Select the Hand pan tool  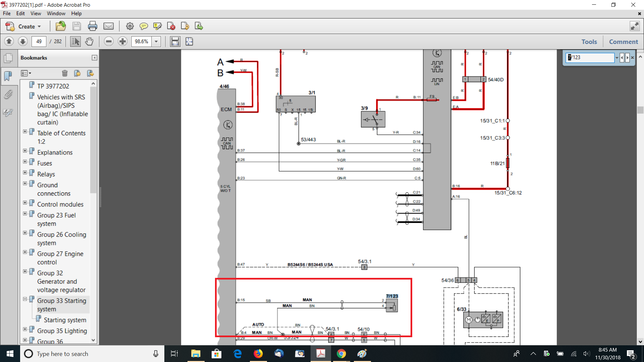point(89,42)
